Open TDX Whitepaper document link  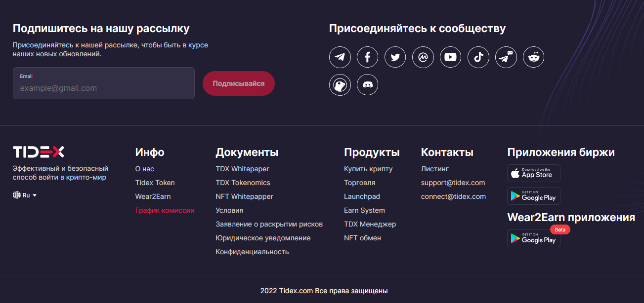242,169
